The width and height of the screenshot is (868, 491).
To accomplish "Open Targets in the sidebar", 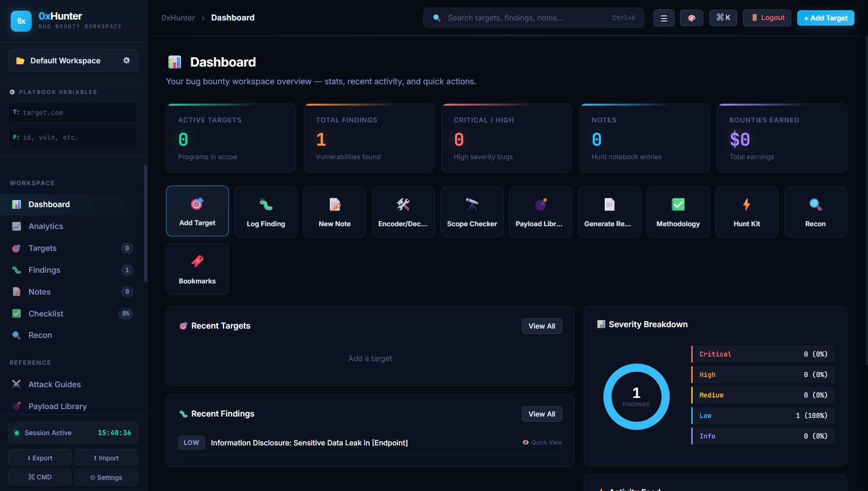I will coord(73,248).
